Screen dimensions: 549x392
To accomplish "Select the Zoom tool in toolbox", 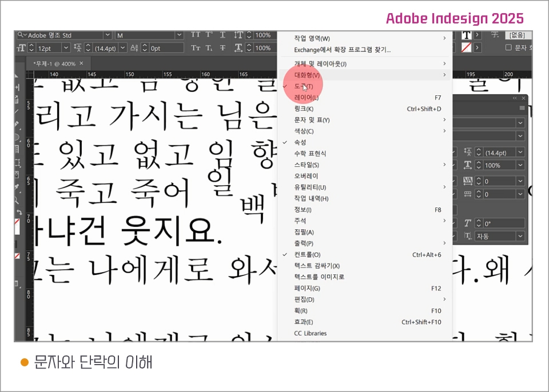I will coord(17,200).
